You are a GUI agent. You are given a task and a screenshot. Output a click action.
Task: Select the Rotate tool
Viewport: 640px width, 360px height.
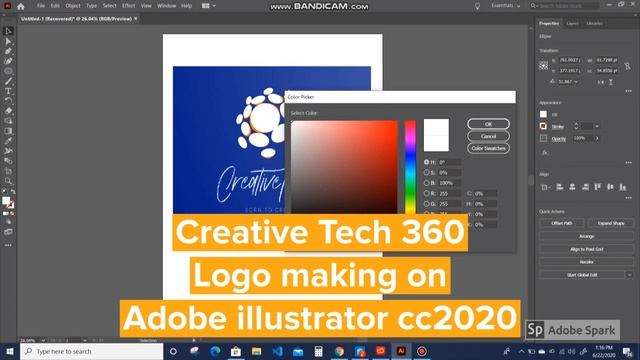8,101
